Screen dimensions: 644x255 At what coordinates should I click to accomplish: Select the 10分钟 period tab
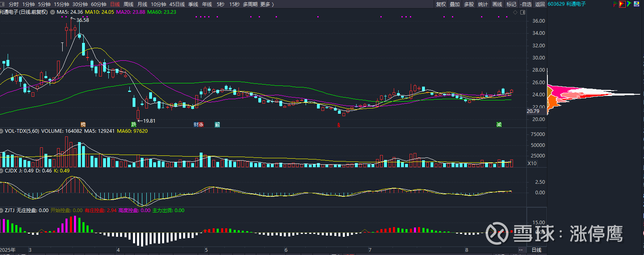pos(158,4)
